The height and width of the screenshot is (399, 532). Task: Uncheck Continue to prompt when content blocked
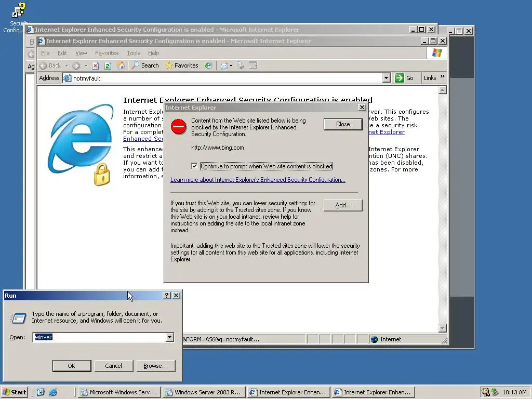[x=194, y=166]
